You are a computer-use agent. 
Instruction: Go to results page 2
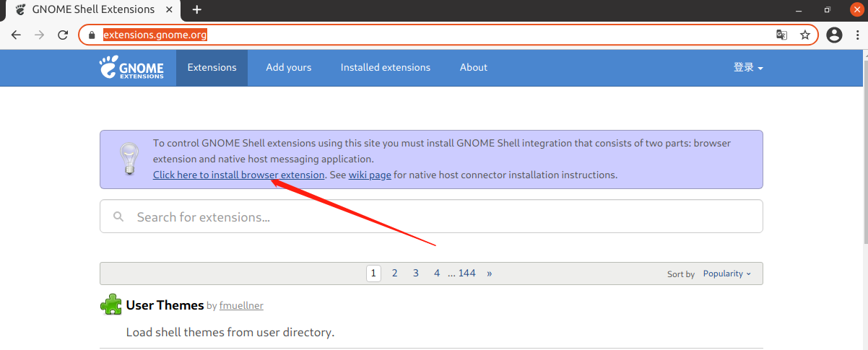[394, 273]
